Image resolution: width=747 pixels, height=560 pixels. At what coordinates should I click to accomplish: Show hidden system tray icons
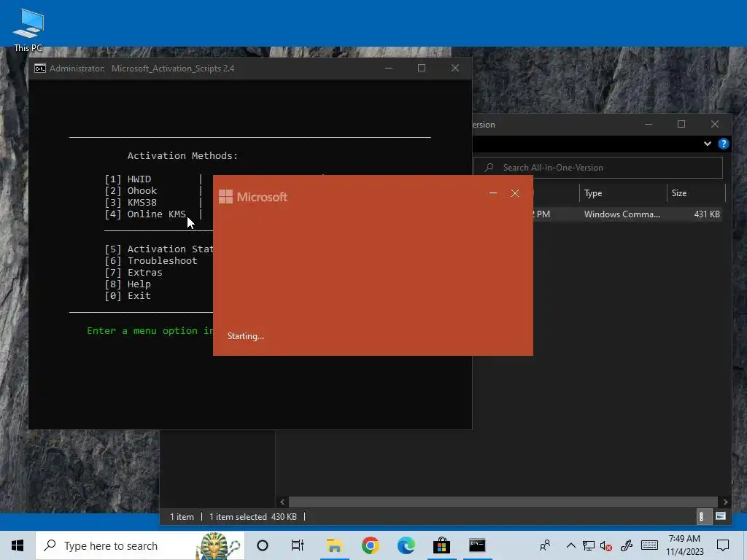[570, 545]
